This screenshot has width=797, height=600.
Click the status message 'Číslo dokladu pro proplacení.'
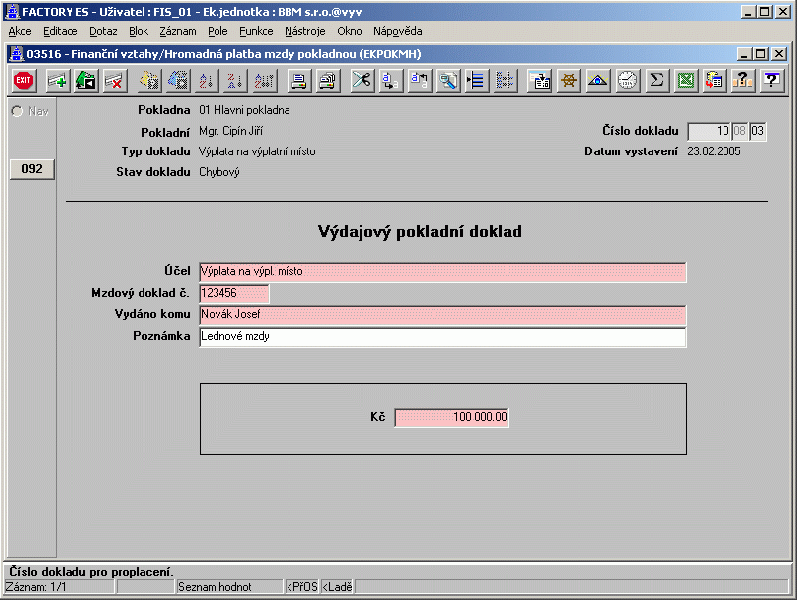coord(91,572)
